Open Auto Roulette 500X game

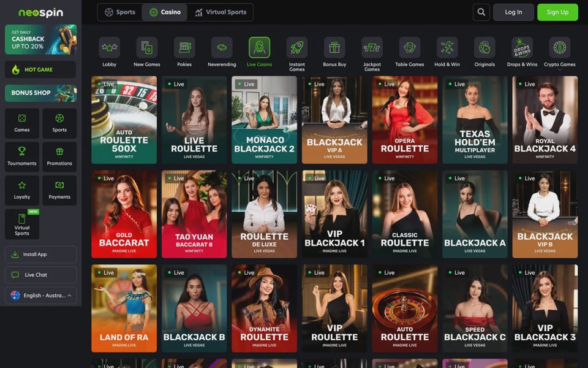pos(124,120)
